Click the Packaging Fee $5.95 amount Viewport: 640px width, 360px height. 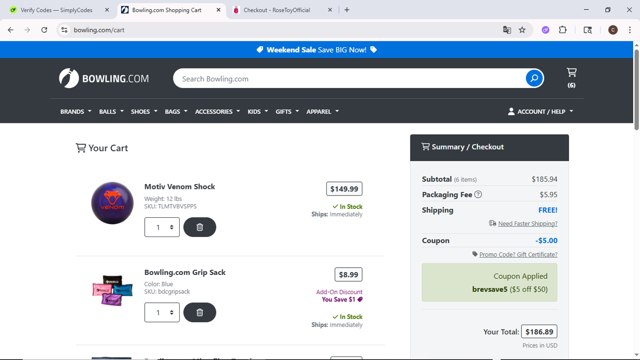tap(548, 195)
